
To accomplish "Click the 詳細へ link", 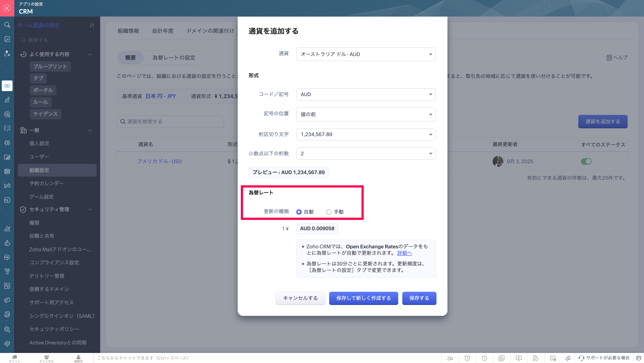I will click(404, 253).
